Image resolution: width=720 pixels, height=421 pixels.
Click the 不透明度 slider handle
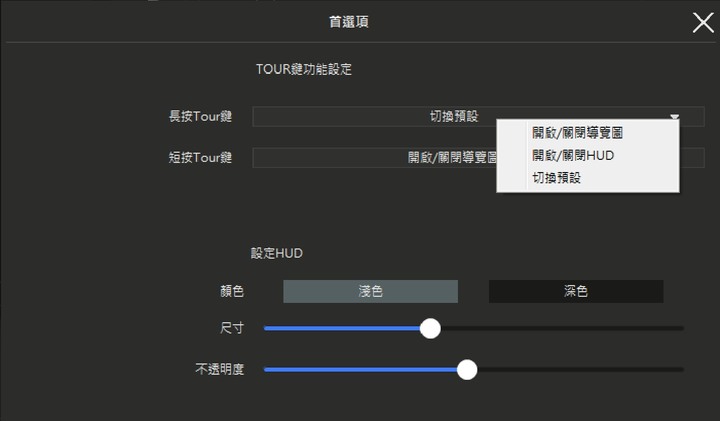(x=467, y=370)
